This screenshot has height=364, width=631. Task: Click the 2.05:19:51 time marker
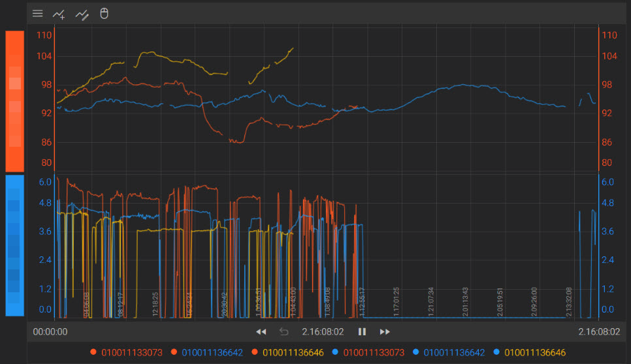pyautogui.click(x=500, y=302)
